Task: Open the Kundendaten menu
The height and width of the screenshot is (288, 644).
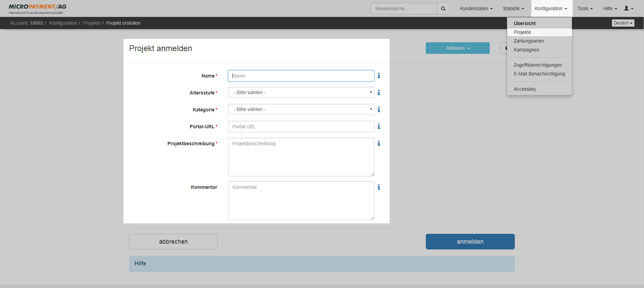Action: [x=476, y=8]
